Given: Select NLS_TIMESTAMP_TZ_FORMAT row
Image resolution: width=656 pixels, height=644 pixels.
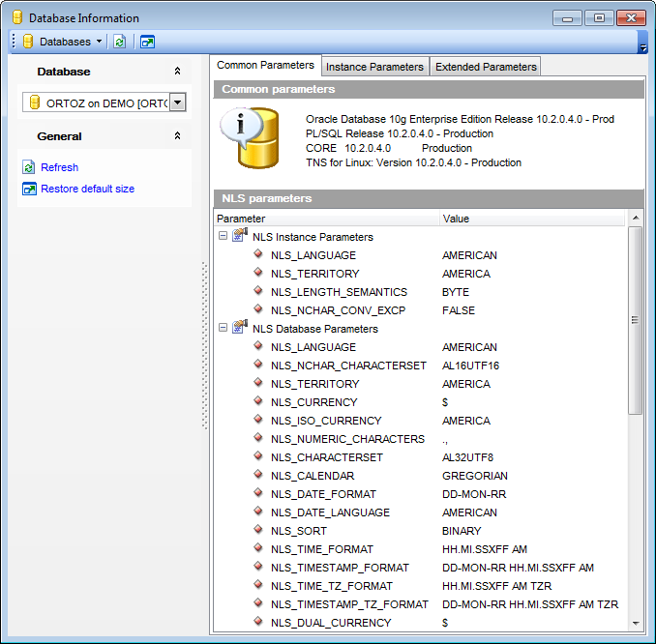Looking at the screenshot, I should click(418, 604).
